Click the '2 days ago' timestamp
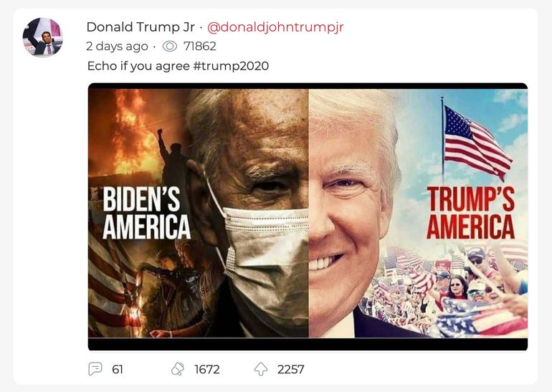Screen dimensions: 552x392 [x=117, y=46]
